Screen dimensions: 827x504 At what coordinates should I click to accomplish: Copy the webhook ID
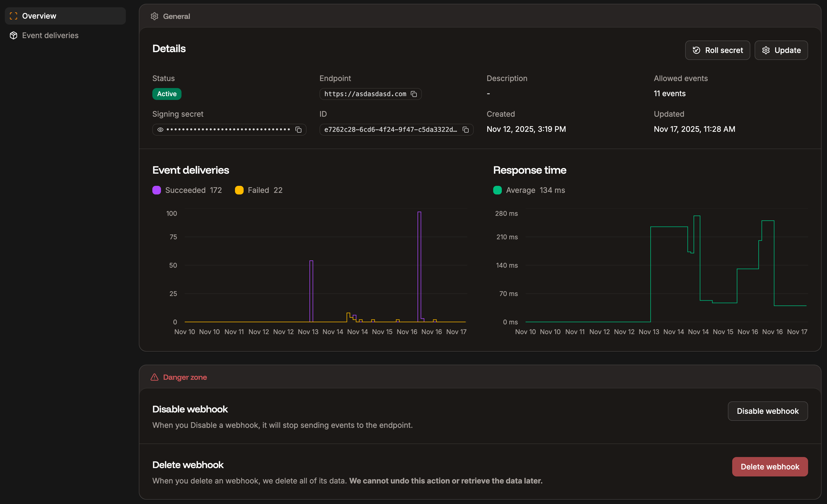(466, 130)
